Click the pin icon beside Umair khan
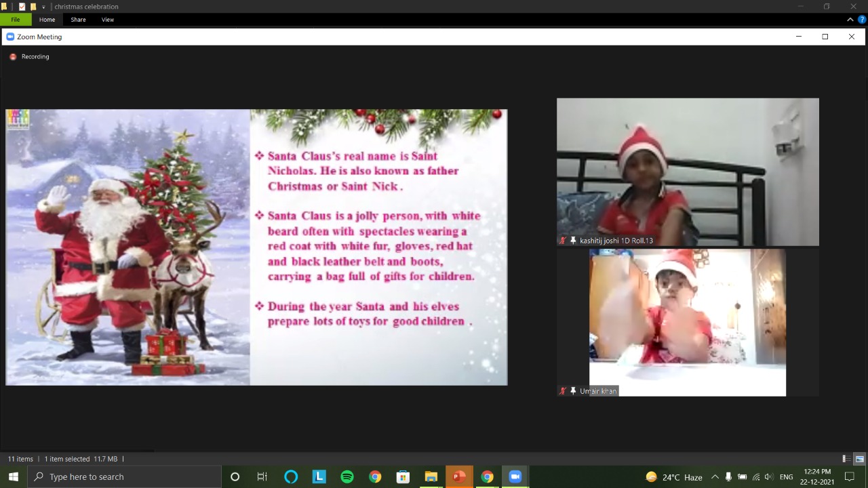 tap(573, 391)
